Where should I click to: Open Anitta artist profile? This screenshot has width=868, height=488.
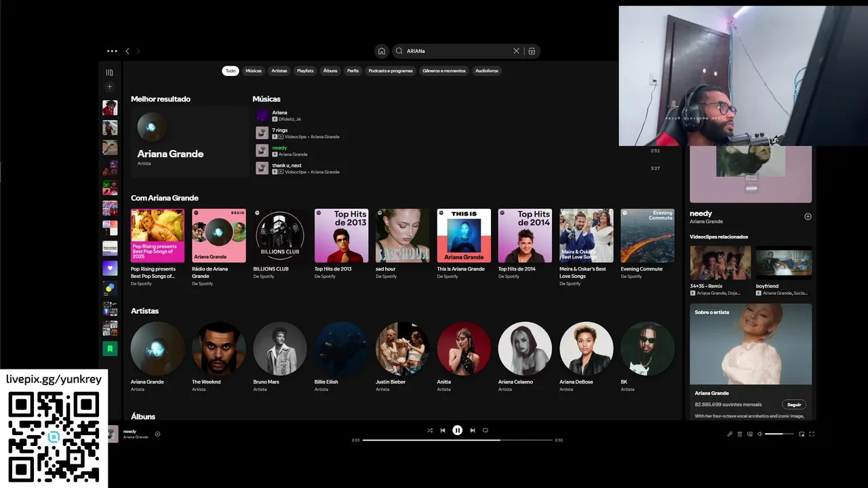pyautogui.click(x=464, y=357)
